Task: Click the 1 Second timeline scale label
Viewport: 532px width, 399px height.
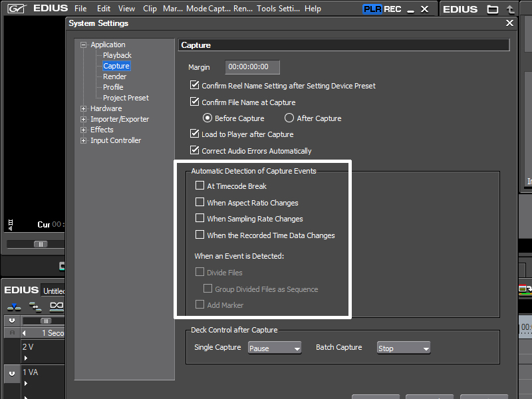Action: click(53, 333)
